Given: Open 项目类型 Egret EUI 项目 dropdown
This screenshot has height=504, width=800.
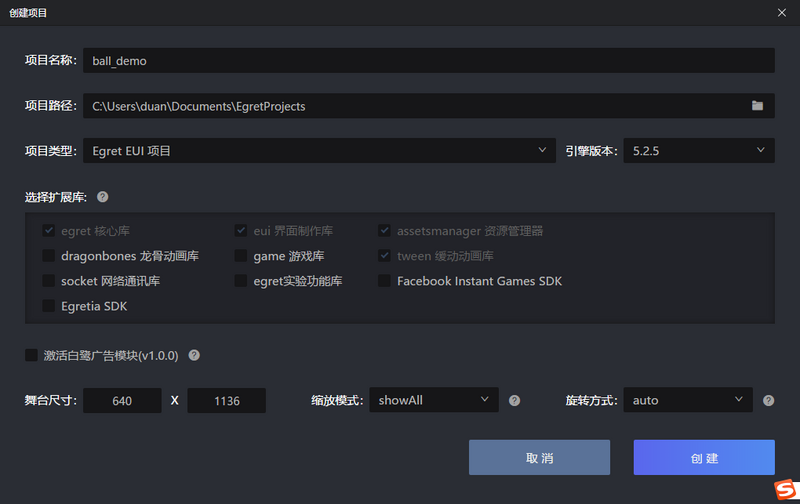Looking at the screenshot, I should 319,150.
